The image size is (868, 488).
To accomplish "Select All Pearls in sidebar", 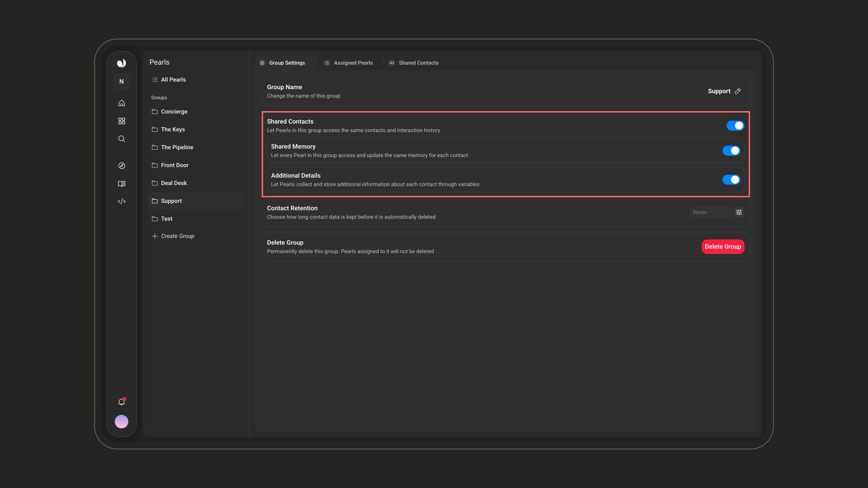I will pos(195,80).
